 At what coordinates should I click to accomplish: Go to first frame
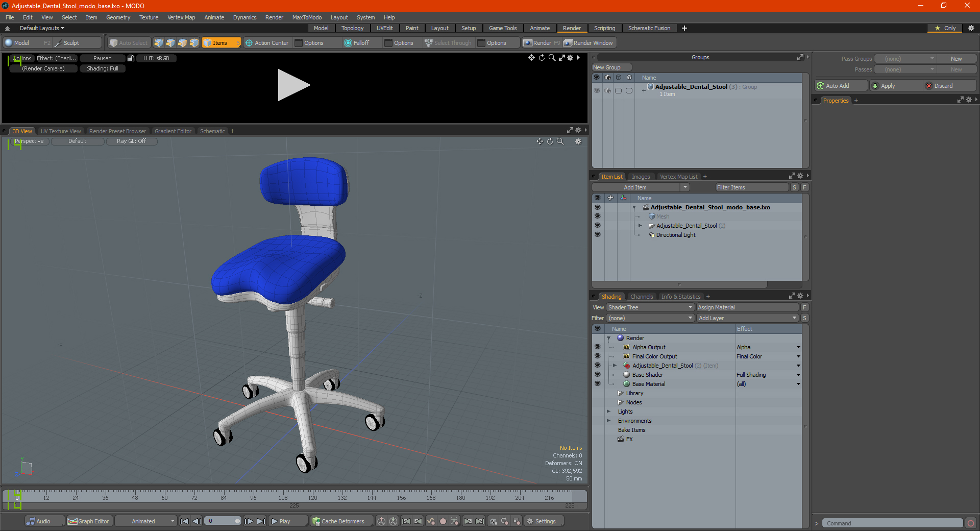pyautogui.click(x=185, y=521)
